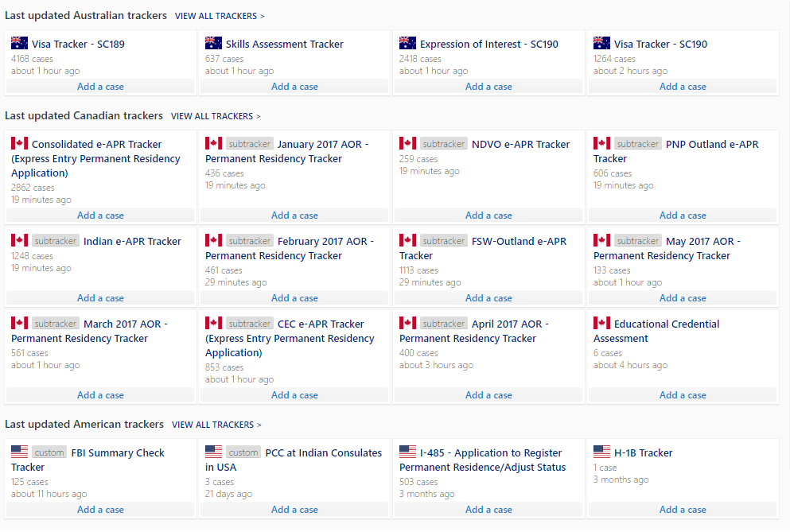
Task: Click the Australian flag beside Skills Assessment Tracker
Action: click(213, 43)
